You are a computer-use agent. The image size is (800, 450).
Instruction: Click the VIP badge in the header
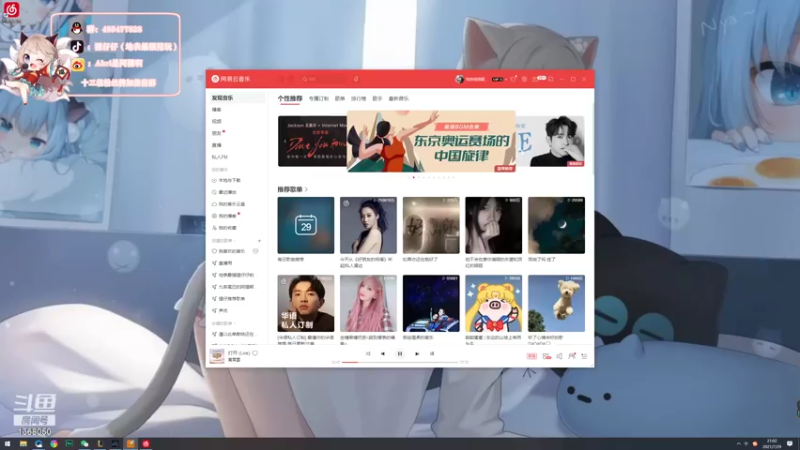[497, 79]
